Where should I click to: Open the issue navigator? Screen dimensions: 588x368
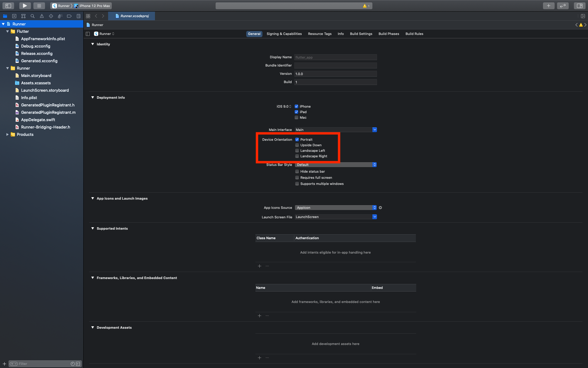click(x=42, y=16)
